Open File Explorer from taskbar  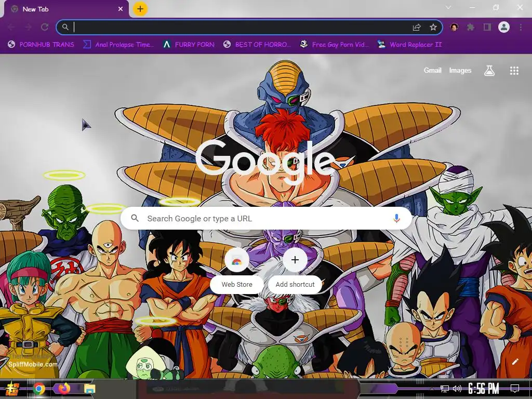89,389
